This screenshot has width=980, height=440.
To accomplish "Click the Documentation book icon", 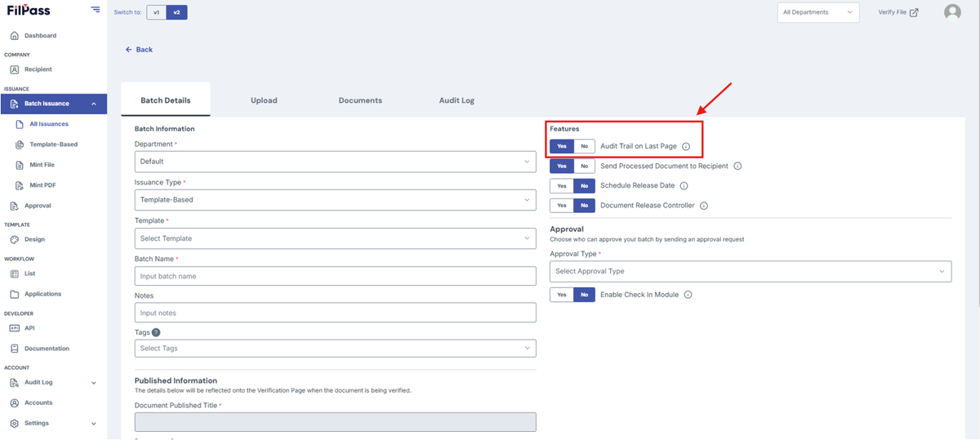I will [x=15, y=349].
